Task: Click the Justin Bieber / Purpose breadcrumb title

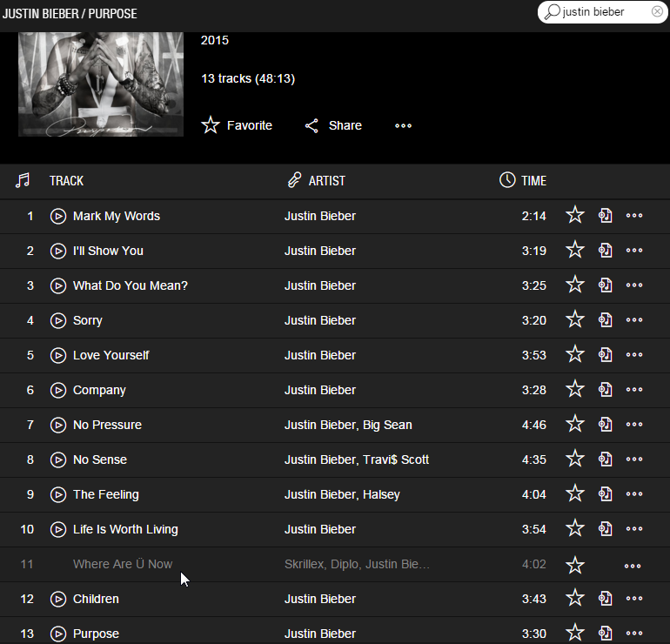Action: pyautogui.click(x=70, y=14)
